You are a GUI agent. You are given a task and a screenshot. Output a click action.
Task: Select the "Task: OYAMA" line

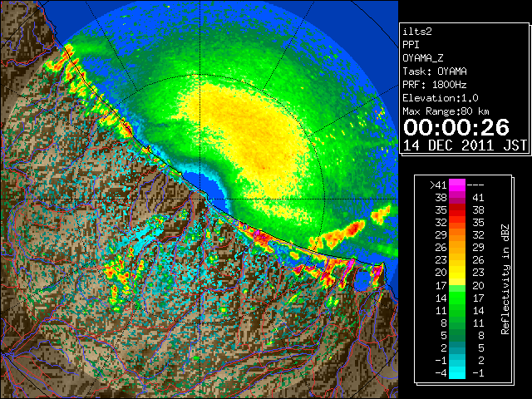tap(435, 71)
